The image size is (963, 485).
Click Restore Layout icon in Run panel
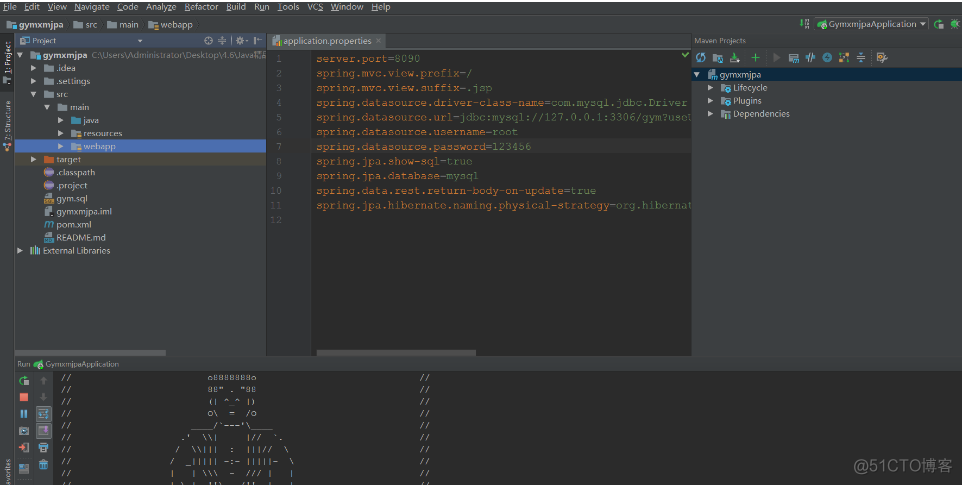(x=24, y=468)
